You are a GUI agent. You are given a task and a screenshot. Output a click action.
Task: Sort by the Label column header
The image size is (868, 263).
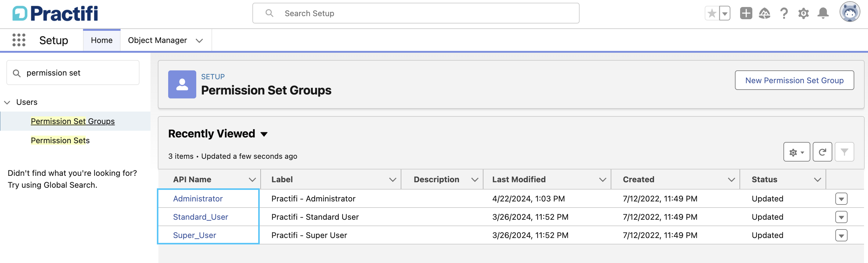click(282, 179)
